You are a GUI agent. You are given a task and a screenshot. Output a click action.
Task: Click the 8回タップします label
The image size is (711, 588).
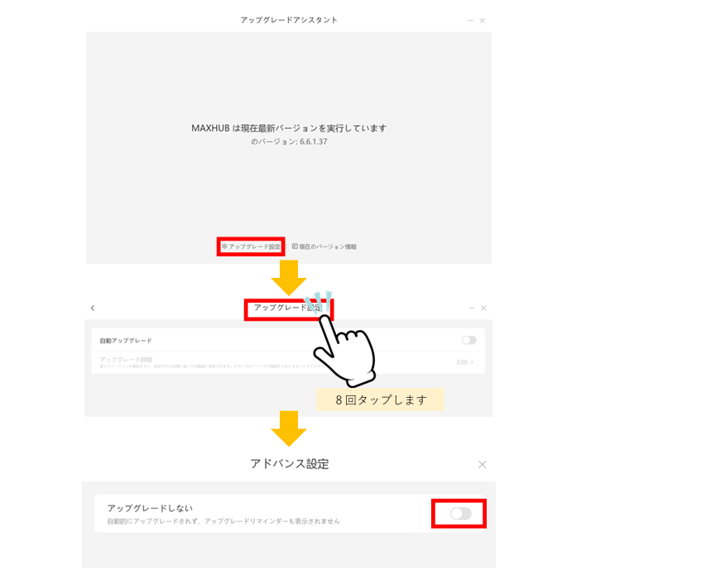point(381,400)
